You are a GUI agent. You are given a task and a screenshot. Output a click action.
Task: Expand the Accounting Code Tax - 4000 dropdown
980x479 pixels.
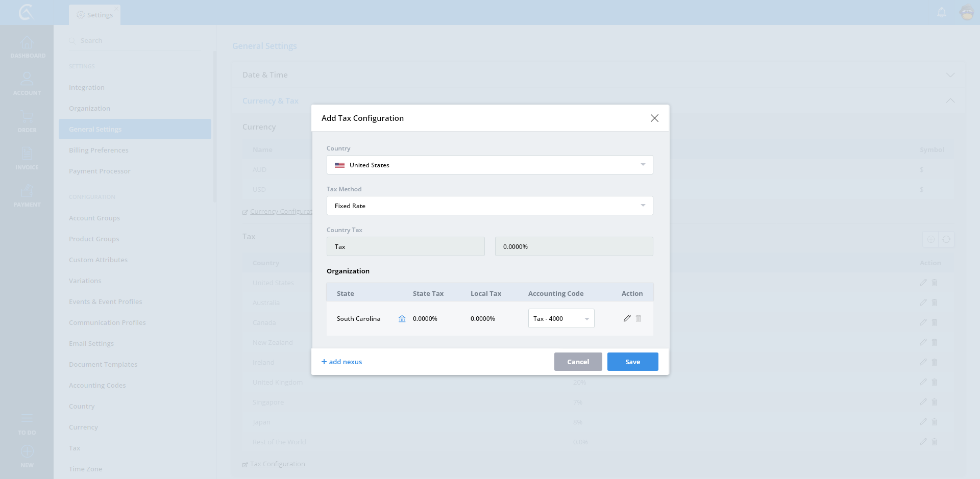[561, 319]
